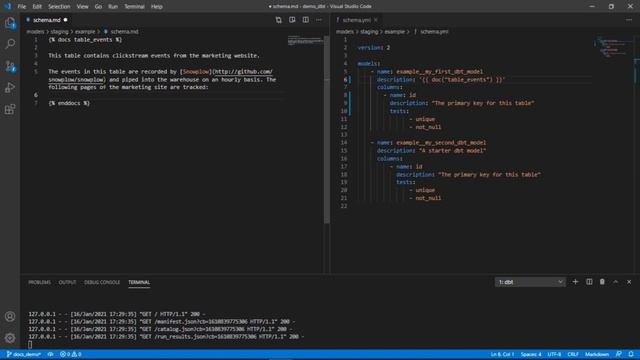Click the Ln 6, Col 1 status entry
640x360 pixels.
(x=502, y=354)
